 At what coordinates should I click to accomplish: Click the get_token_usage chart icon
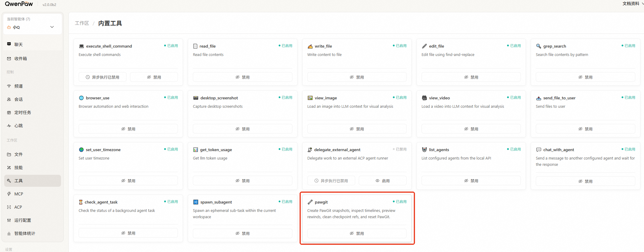[196, 150]
